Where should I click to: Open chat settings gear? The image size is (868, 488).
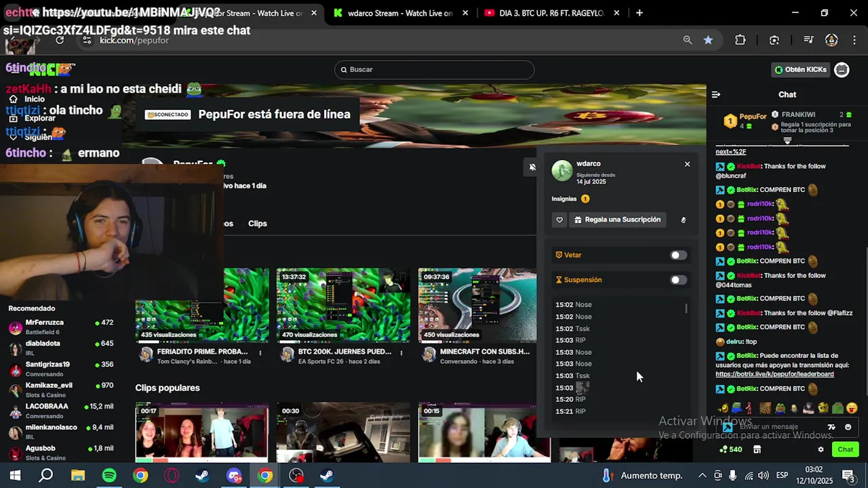[x=821, y=449]
